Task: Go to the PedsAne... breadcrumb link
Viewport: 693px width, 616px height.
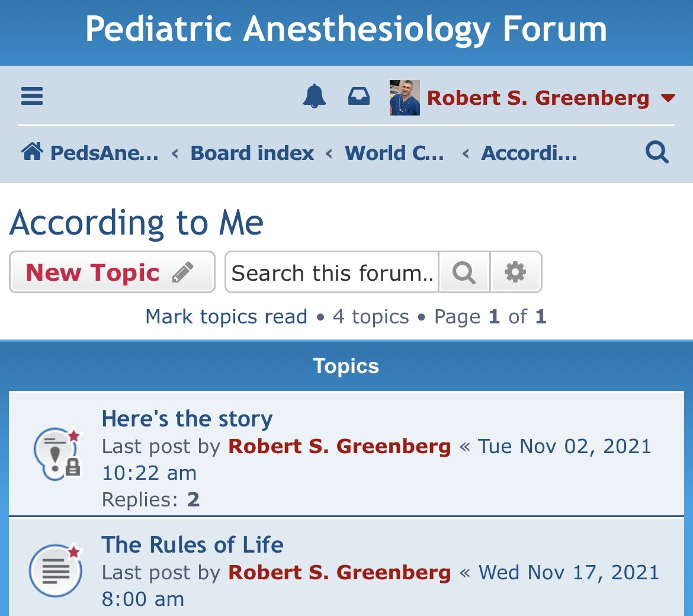Action: 104,153
